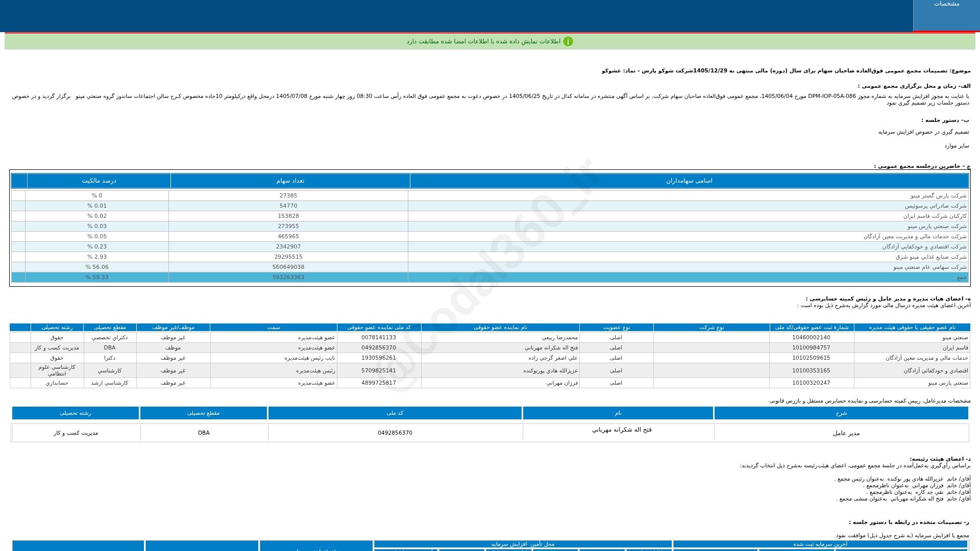Click shareholder شرکت سهامي عام صنعتي مينو
This screenshot has height=551, width=980.
point(929,267)
